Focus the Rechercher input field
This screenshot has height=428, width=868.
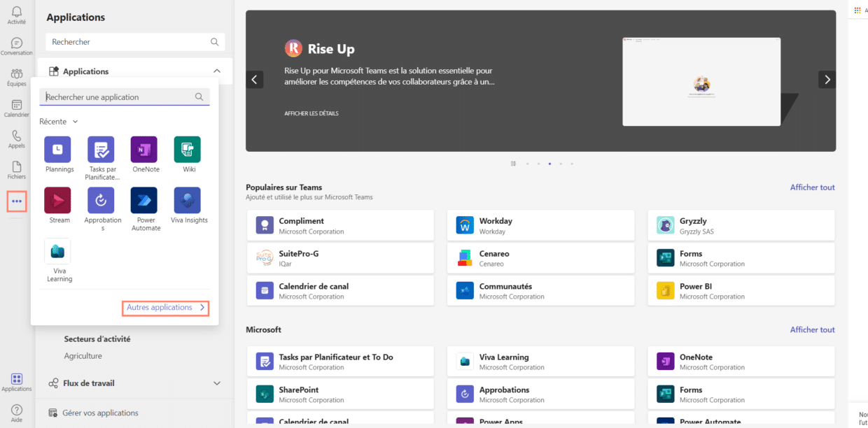tap(135, 42)
